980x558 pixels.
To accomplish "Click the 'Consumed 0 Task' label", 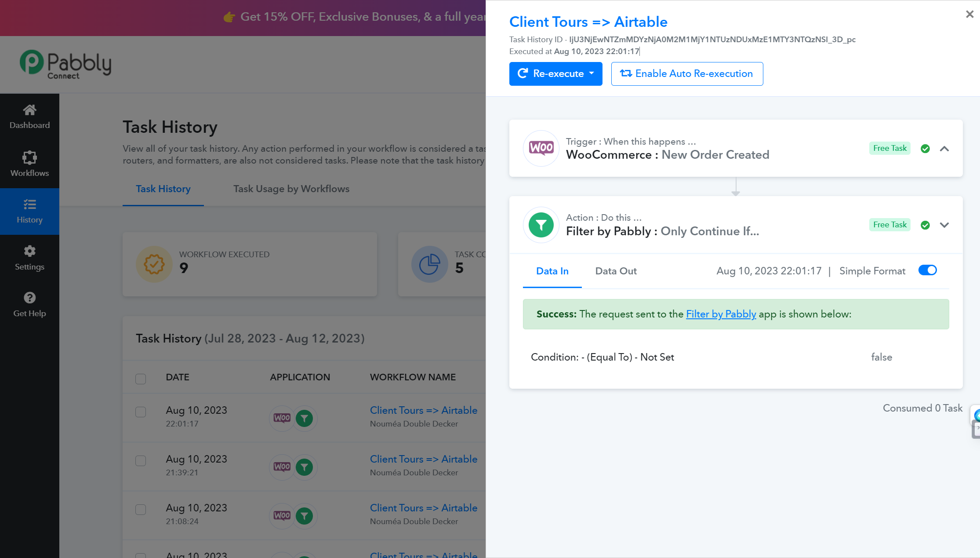I will point(923,408).
